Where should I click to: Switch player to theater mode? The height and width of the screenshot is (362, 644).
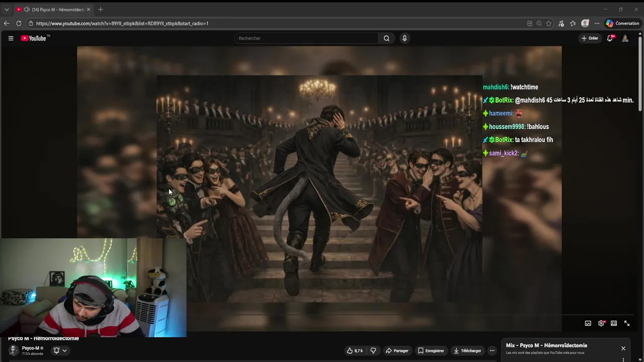coord(614,323)
